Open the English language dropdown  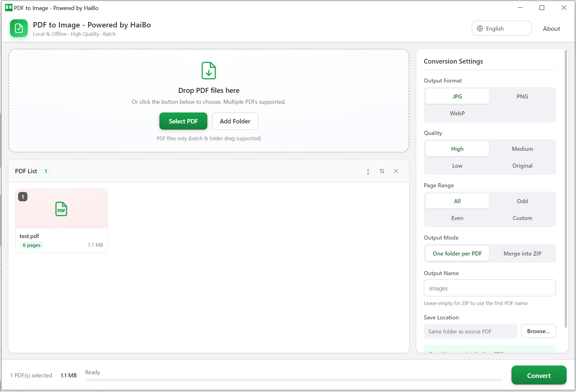(x=501, y=28)
